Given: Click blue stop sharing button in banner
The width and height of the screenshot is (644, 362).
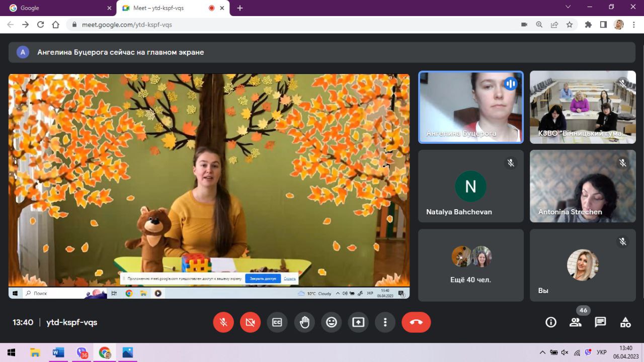Looking at the screenshot, I should [263, 279].
